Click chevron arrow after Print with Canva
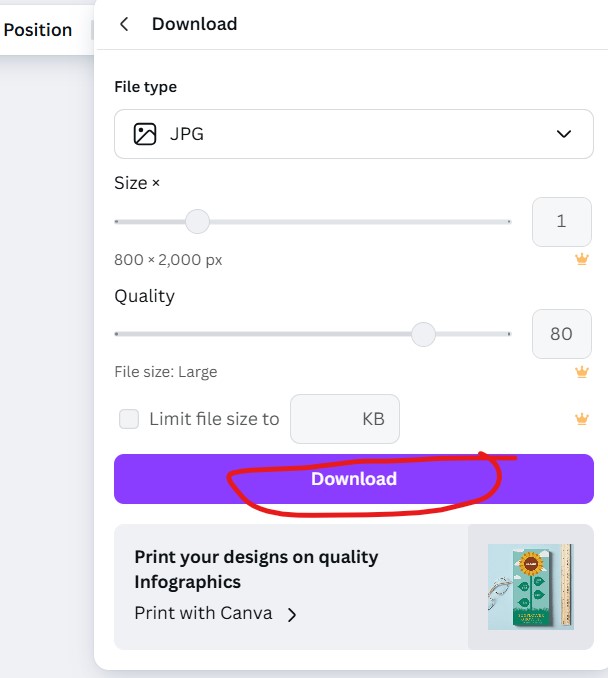 click(x=292, y=614)
